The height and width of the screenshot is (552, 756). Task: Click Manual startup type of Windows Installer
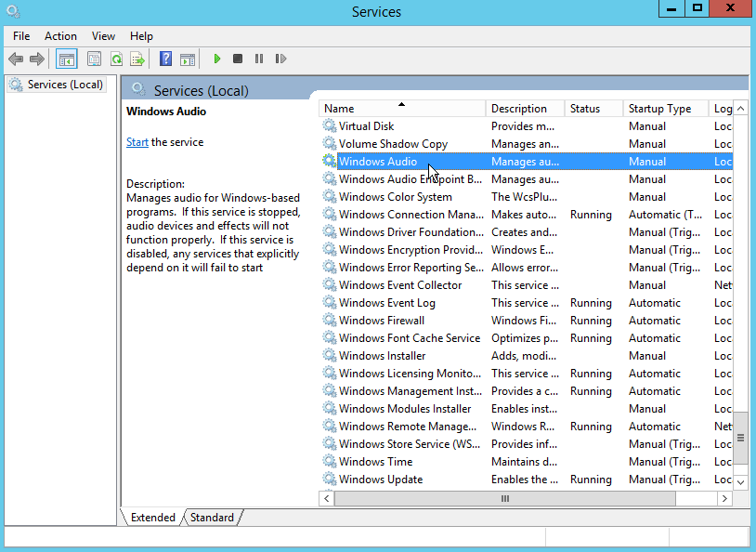647,356
